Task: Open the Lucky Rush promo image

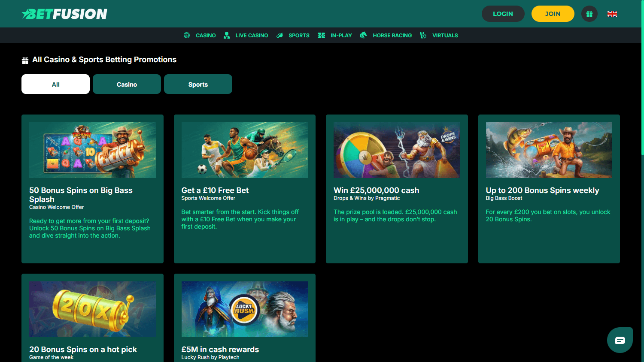Action: 245,309
